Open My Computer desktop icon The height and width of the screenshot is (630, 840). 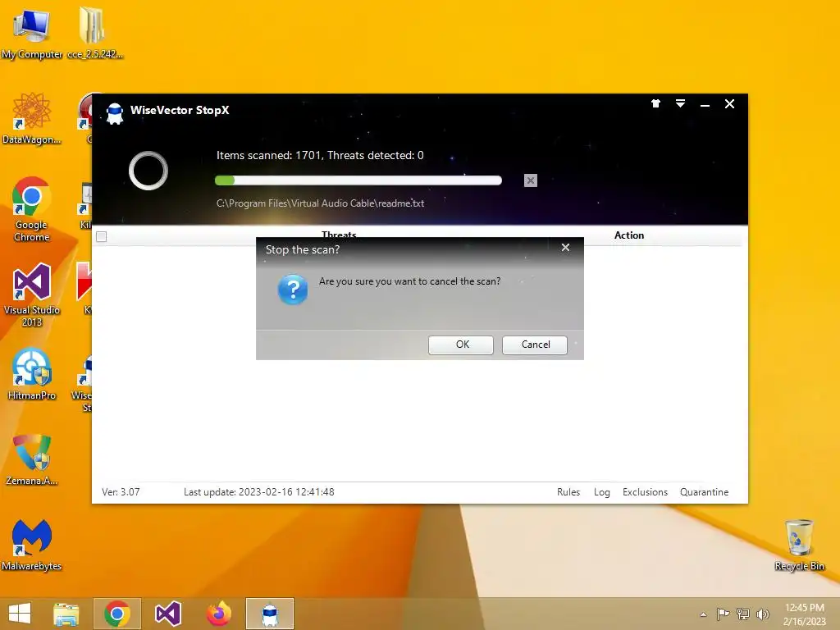coord(32,32)
